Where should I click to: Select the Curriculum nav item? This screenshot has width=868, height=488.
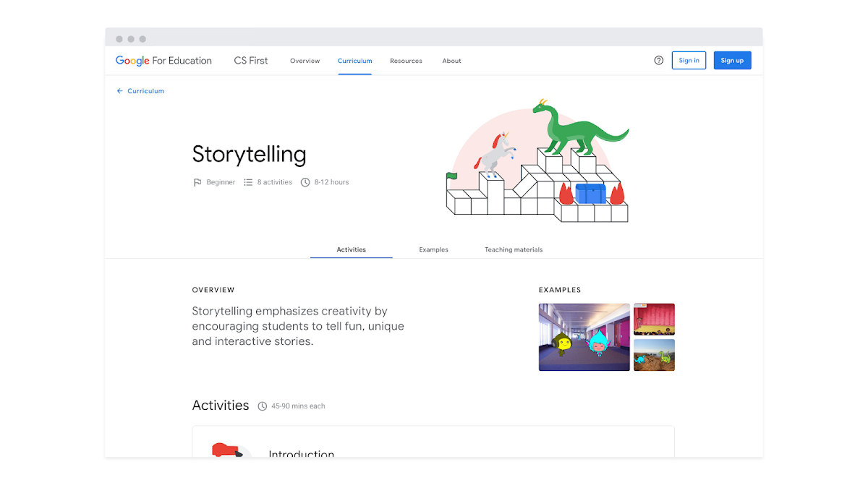click(x=354, y=61)
